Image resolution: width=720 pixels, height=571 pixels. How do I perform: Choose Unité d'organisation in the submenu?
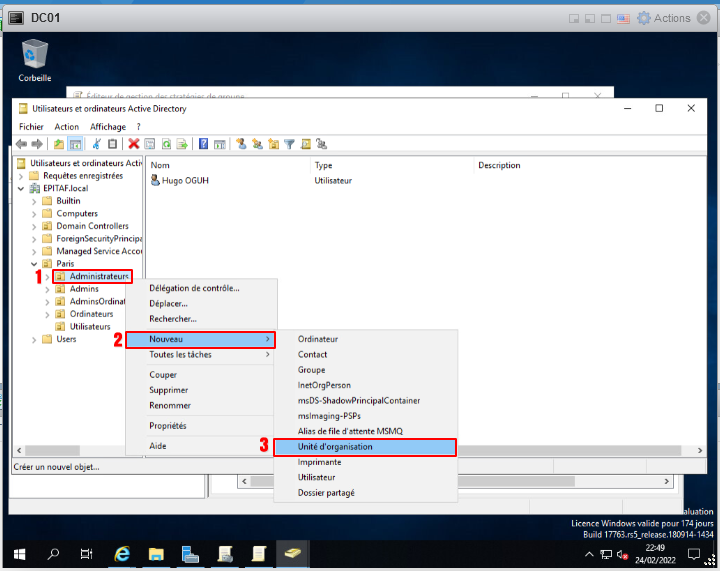(335, 447)
